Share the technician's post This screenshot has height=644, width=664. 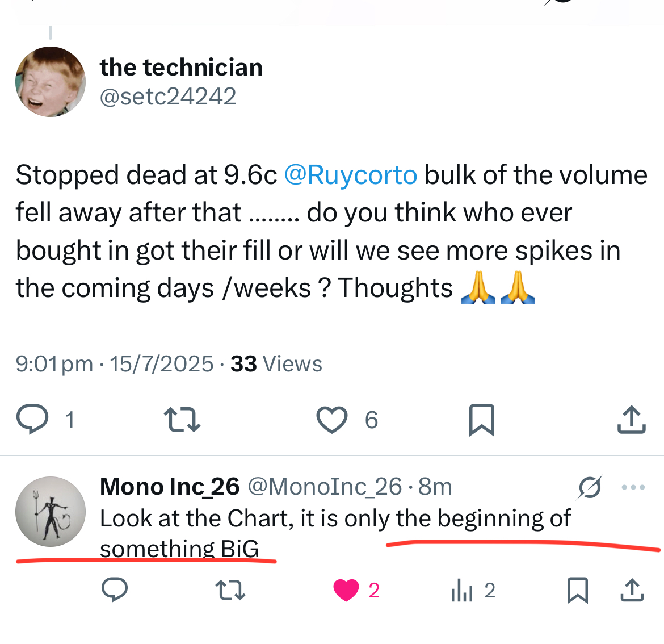pyautogui.click(x=631, y=420)
